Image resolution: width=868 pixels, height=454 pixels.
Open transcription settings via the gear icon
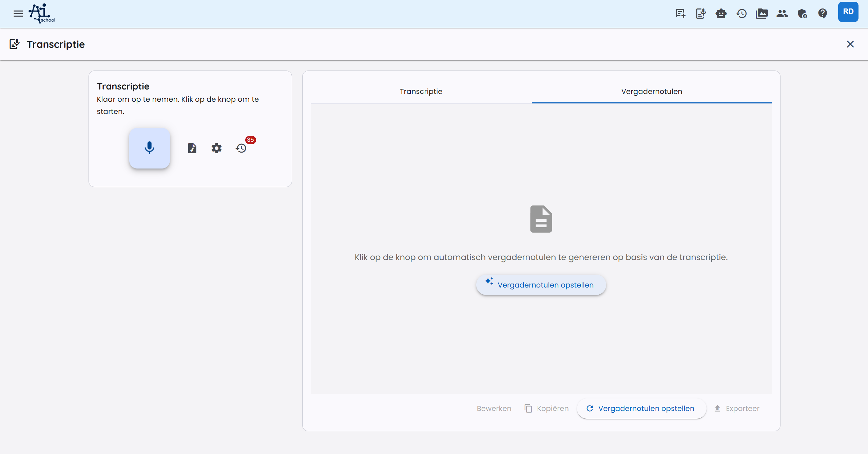click(x=216, y=148)
